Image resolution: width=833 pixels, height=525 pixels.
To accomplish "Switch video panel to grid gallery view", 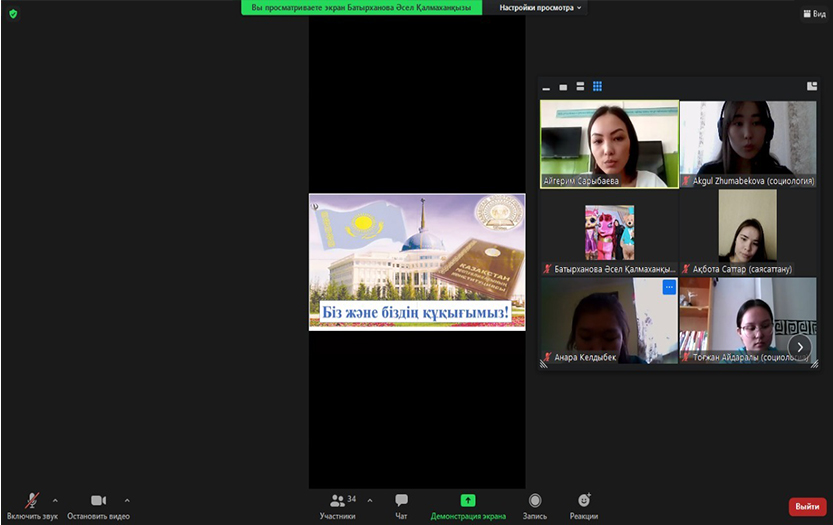I will click(597, 87).
